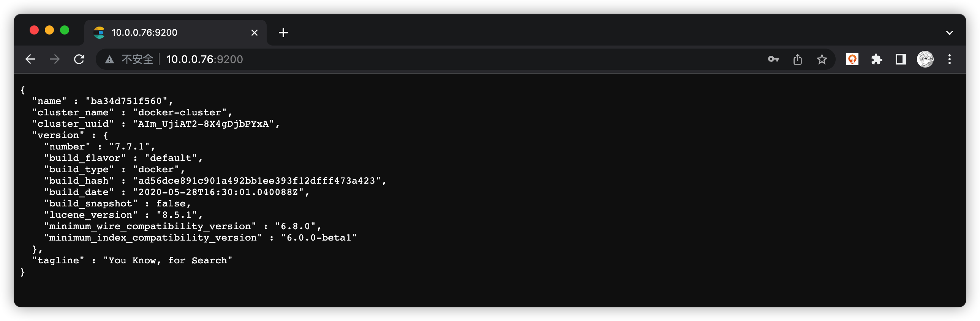Open the Extensions puzzle menu
980x321 pixels.
[x=877, y=59]
